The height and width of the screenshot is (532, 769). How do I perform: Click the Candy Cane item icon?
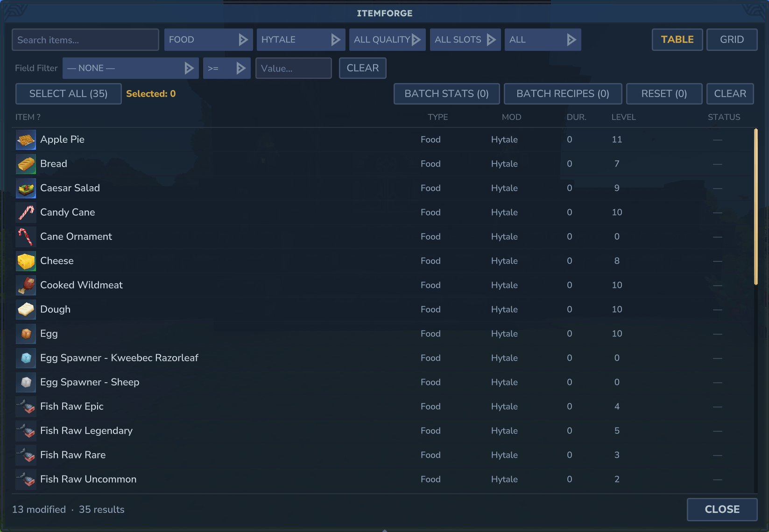(26, 212)
